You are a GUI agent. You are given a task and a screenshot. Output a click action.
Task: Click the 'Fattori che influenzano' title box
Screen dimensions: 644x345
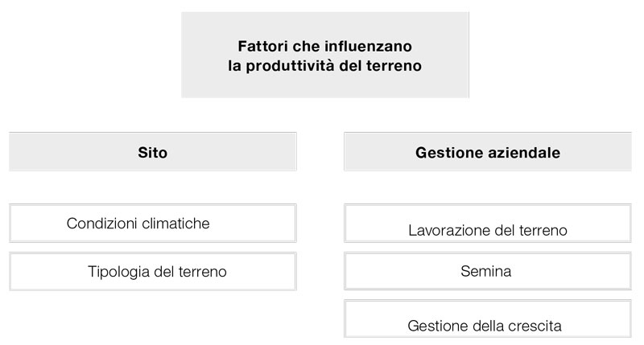coord(325,55)
